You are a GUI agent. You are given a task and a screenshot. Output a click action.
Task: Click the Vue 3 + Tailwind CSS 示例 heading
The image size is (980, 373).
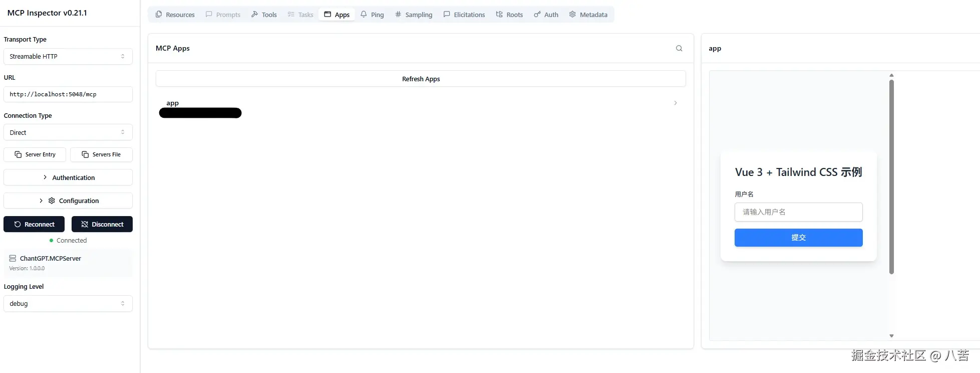798,172
